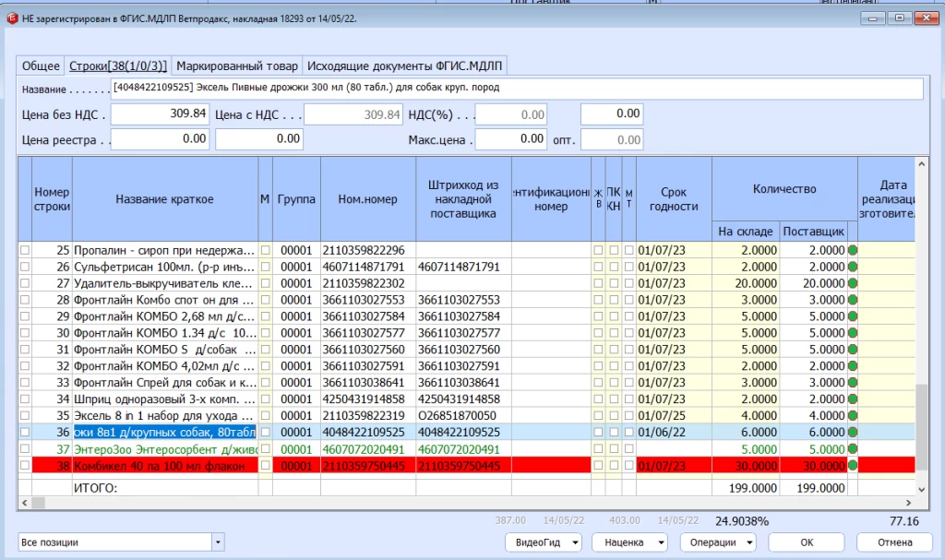Click the green status dot in row 26
The image size is (945, 560).
(x=852, y=267)
